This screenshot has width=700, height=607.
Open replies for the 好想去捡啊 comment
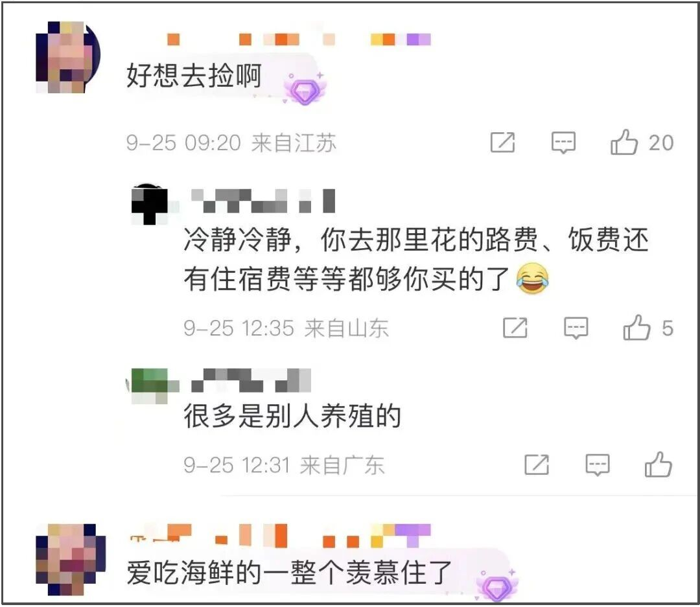point(563,143)
